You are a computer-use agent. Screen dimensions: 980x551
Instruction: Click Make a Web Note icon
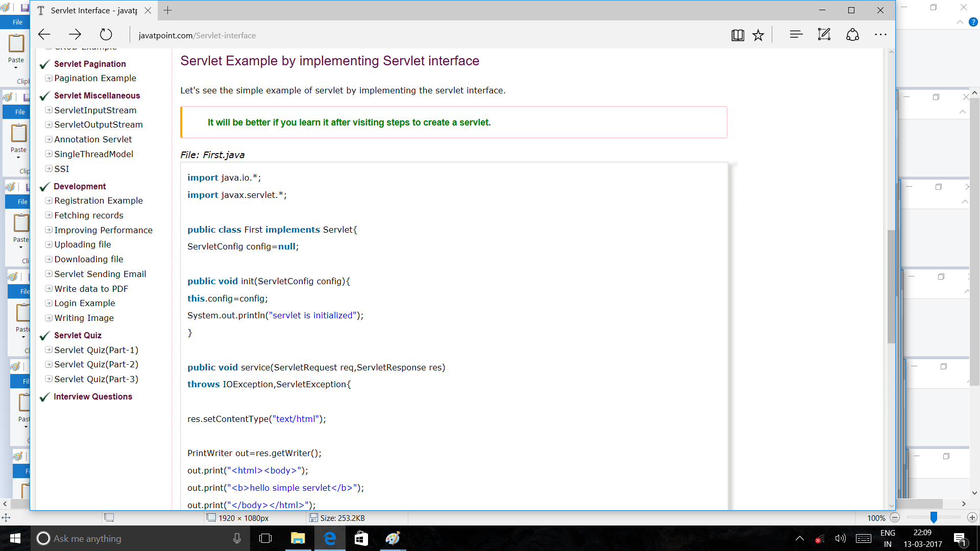(x=824, y=35)
